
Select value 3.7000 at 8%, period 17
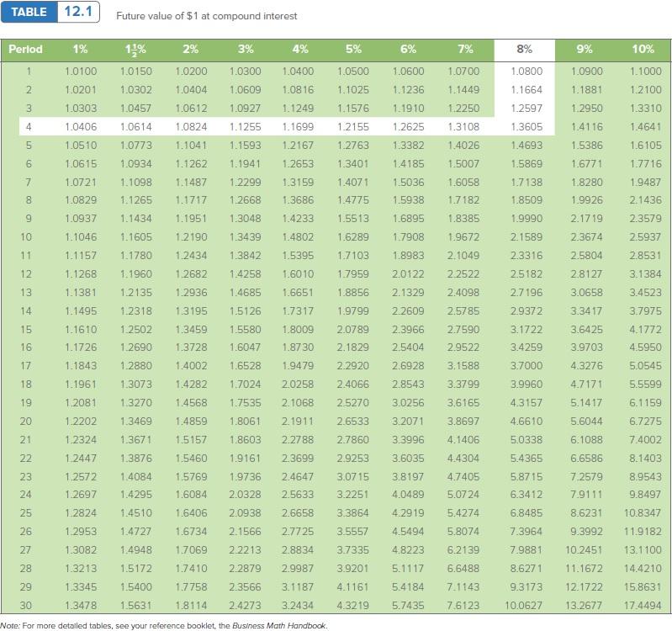pyautogui.click(x=526, y=366)
